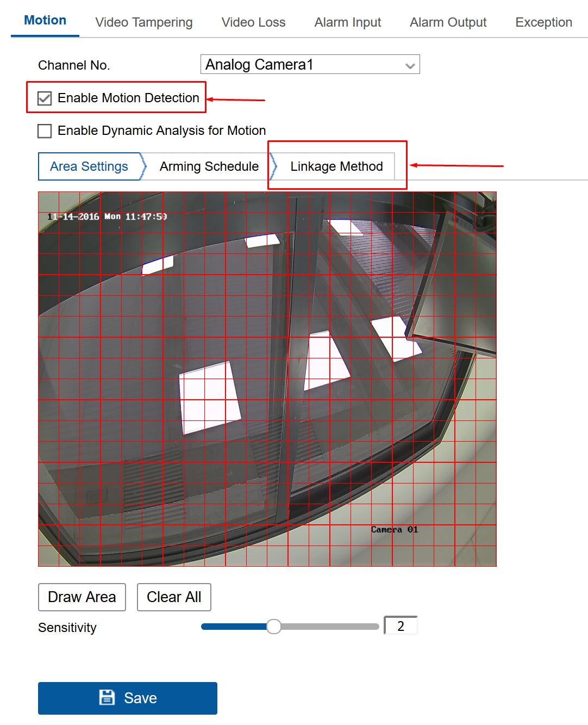The image size is (588, 725).
Task: Switch to the Video Tampering tab
Action: point(144,22)
